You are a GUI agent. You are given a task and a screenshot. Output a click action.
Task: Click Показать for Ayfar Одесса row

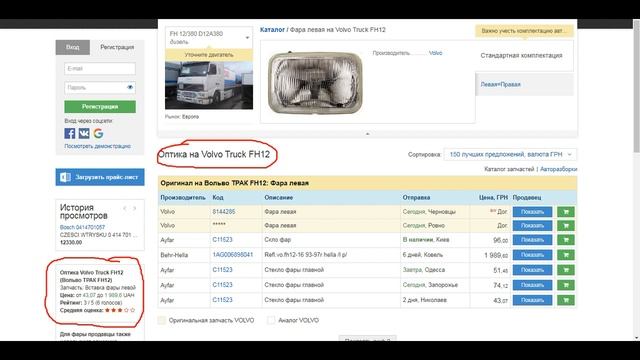pos(532,270)
